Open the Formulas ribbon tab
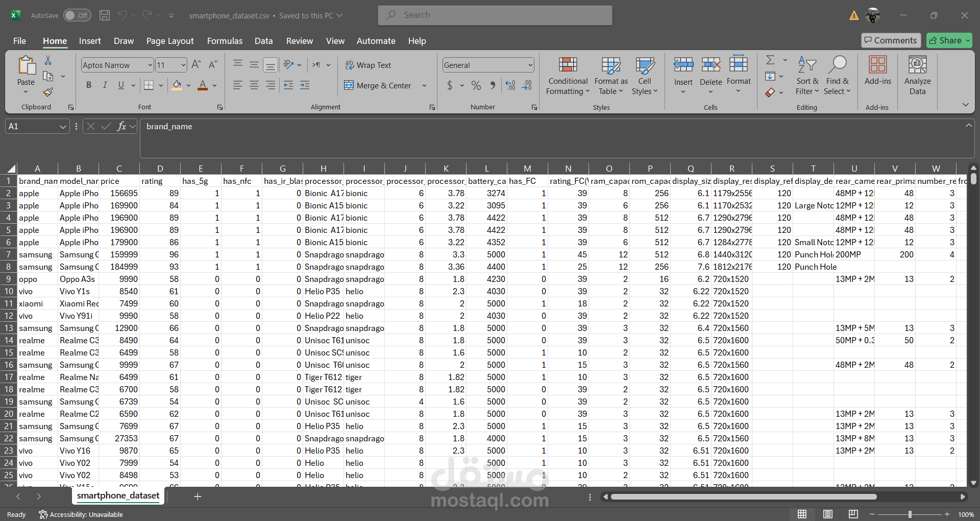 click(x=225, y=41)
